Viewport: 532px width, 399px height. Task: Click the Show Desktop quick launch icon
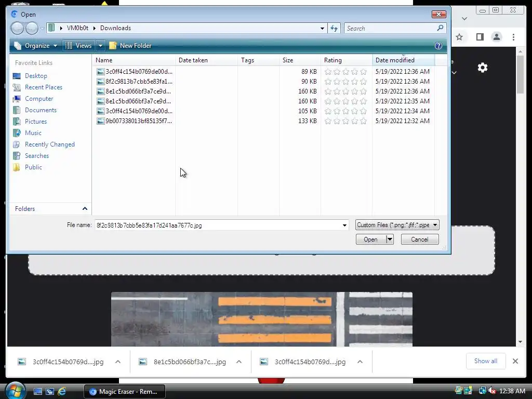(37, 392)
